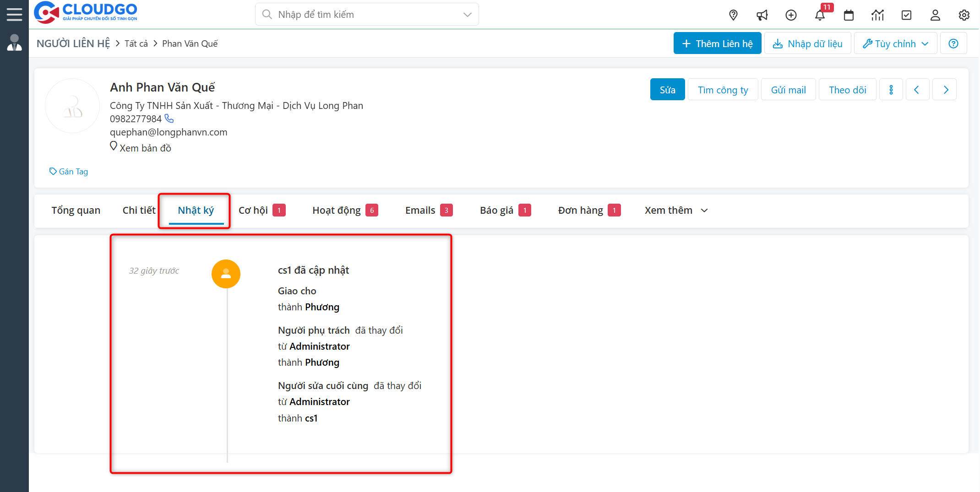
Task: Open the announcements megaphone icon
Action: 762,15
